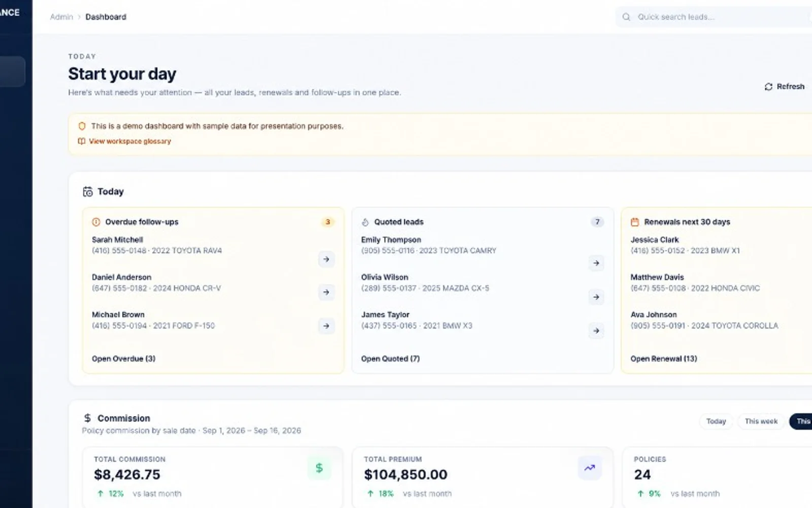Click the Today section calendar icon
This screenshot has width=812, height=508.
(x=88, y=192)
